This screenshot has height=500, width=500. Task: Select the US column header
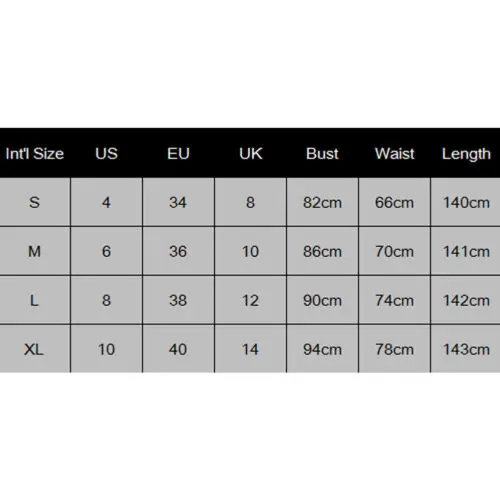tap(106, 154)
